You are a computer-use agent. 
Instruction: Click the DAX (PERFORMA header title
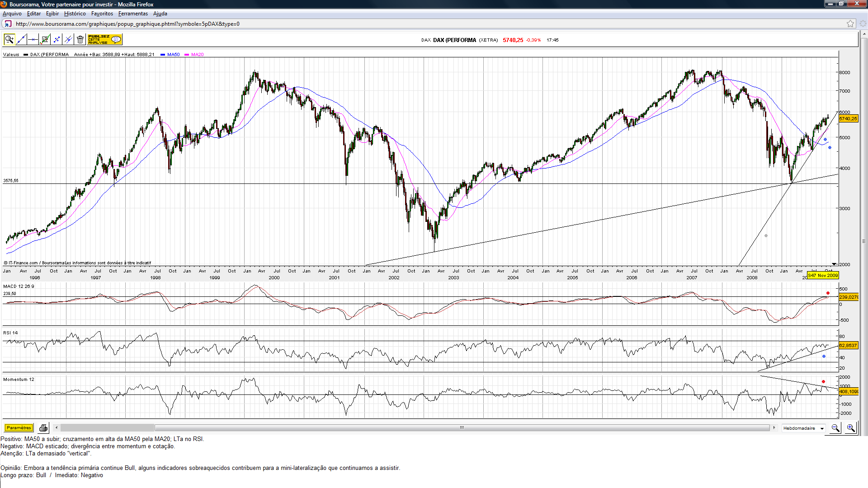click(x=454, y=40)
